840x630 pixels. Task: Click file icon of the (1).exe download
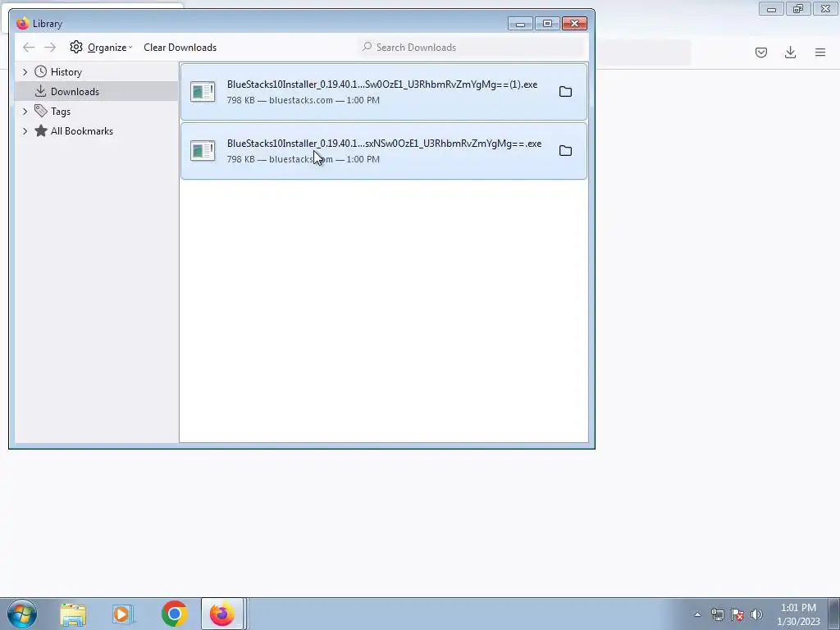tap(203, 92)
